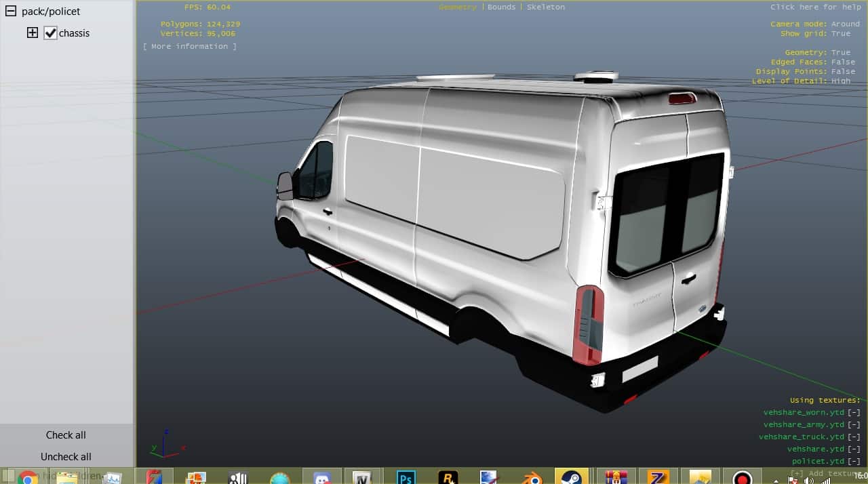The height and width of the screenshot is (484, 868).
Task: Collapse the pack:/policet root node
Action: pyautogui.click(x=10, y=11)
